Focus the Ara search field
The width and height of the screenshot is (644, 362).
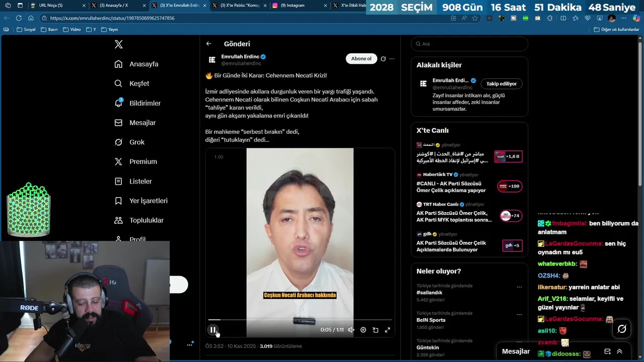(469, 44)
